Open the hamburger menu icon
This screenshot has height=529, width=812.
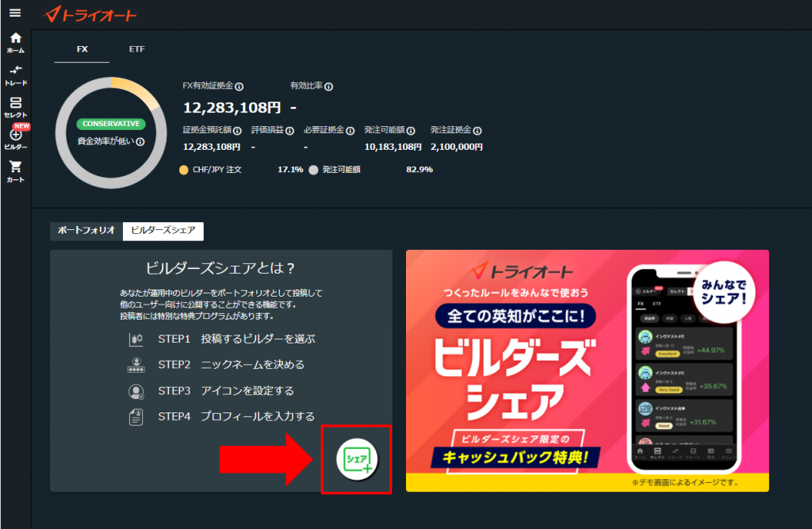tap(14, 13)
